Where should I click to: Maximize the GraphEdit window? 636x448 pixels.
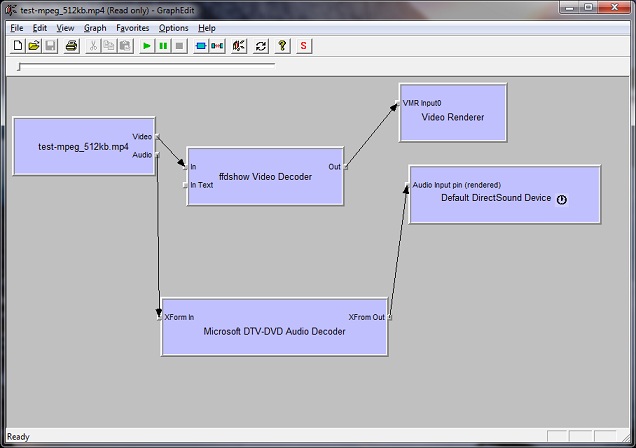coord(589,7)
